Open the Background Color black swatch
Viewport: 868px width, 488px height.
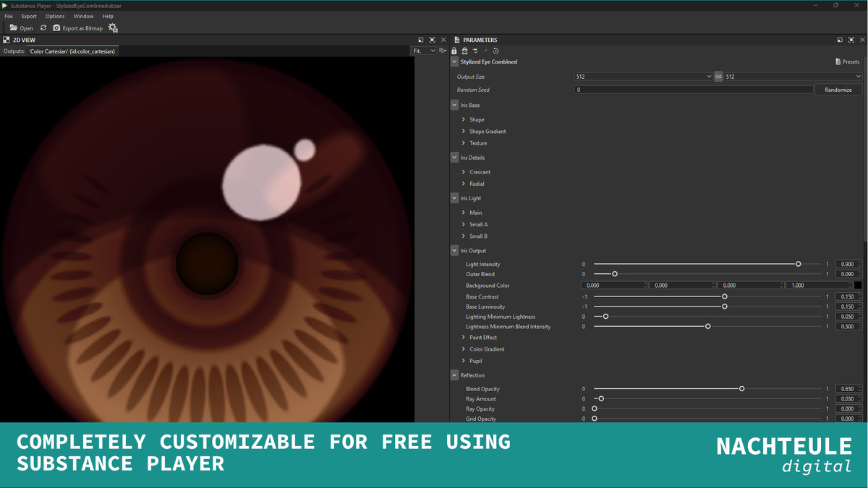click(x=858, y=286)
